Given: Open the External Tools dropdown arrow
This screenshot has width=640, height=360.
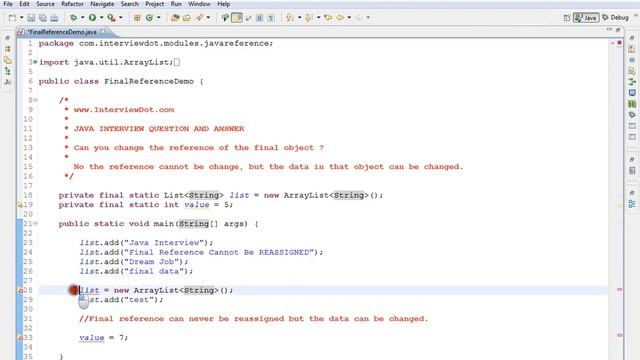Looking at the screenshot, I should 120,18.
